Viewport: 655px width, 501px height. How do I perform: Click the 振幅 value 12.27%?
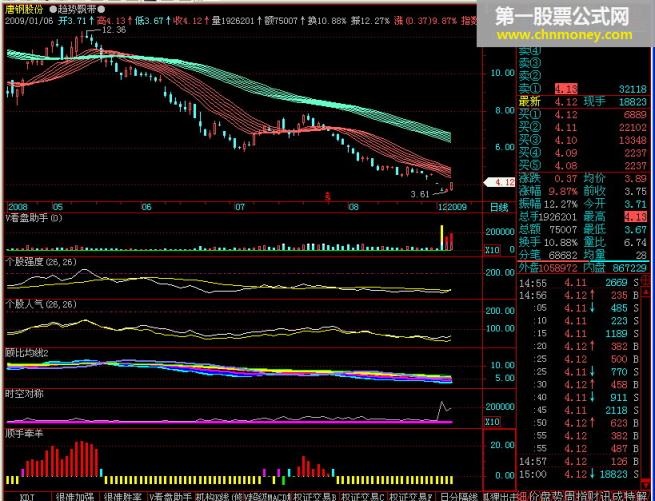[x=560, y=204]
